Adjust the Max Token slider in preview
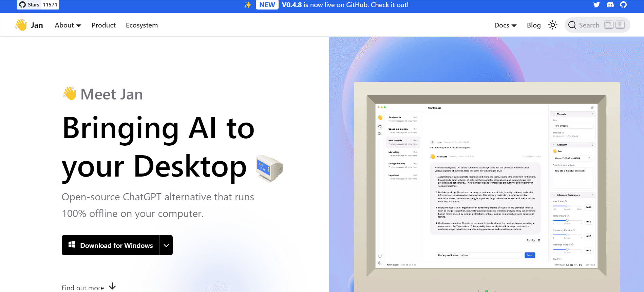This screenshot has width=644, height=292. click(567, 206)
